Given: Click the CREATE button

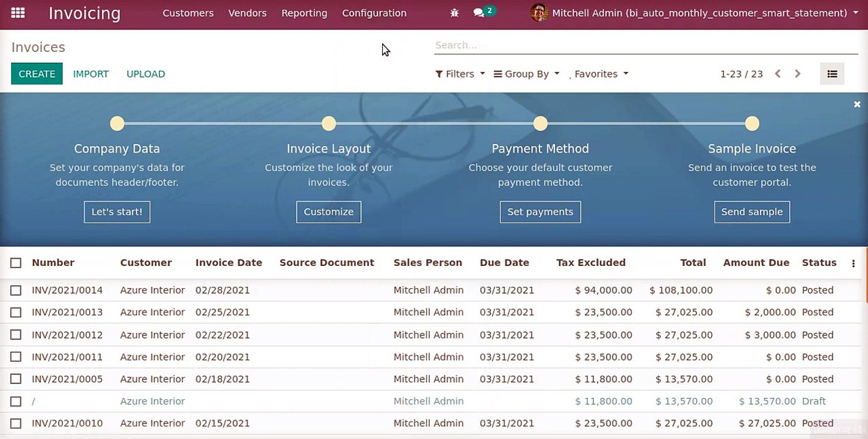Looking at the screenshot, I should (x=37, y=74).
